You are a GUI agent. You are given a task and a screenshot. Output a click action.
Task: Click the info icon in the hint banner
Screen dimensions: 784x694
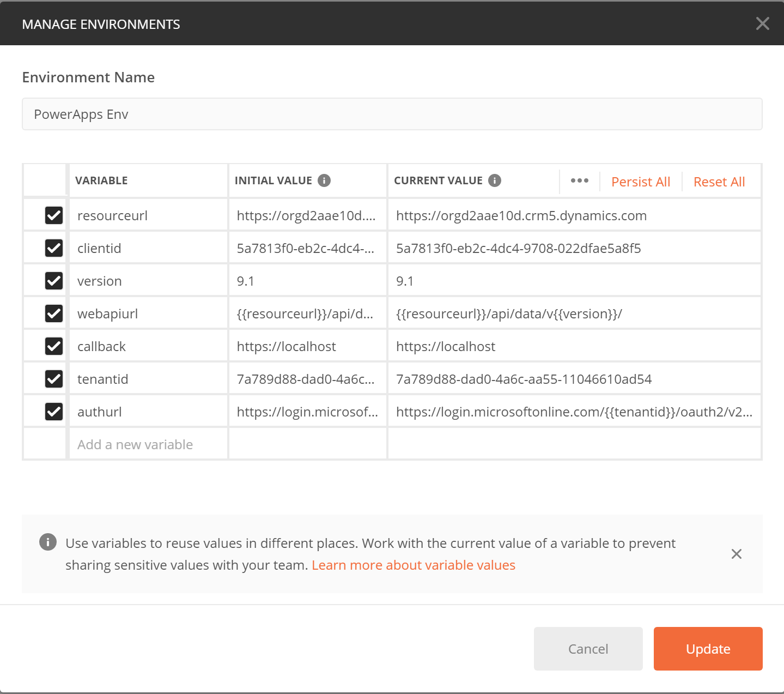pyautogui.click(x=48, y=542)
